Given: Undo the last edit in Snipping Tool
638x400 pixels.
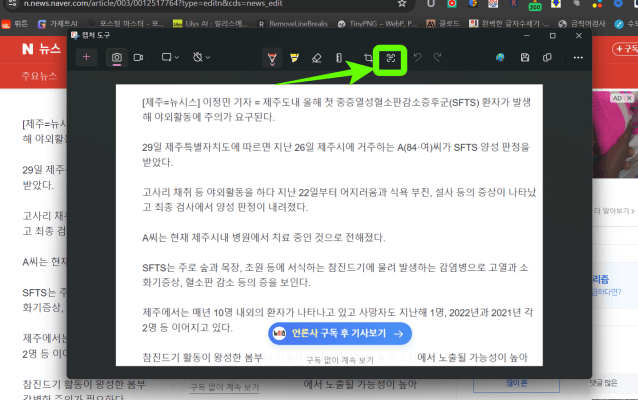Looking at the screenshot, I should coord(417,57).
